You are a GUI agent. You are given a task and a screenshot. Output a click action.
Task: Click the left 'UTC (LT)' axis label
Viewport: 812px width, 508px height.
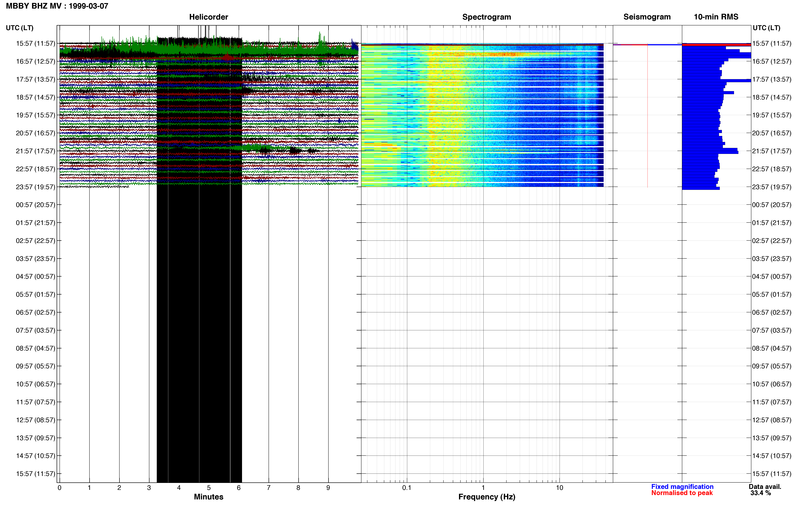[20, 28]
